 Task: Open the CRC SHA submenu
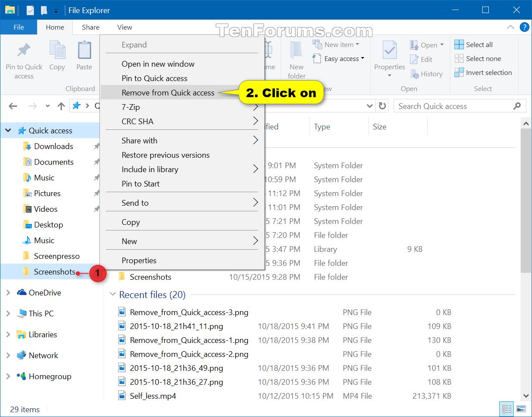[x=182, y=121]
